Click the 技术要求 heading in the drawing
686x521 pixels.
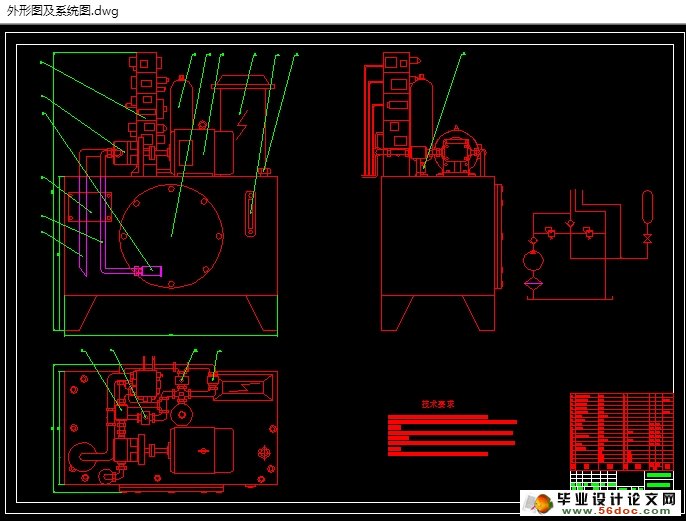pyautogui.click(x=438, y=404)
